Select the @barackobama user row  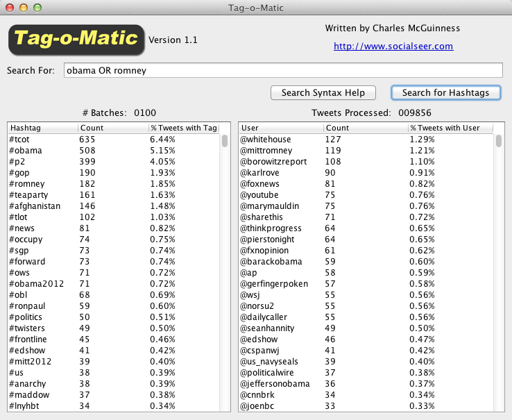(x=366, y=262)
